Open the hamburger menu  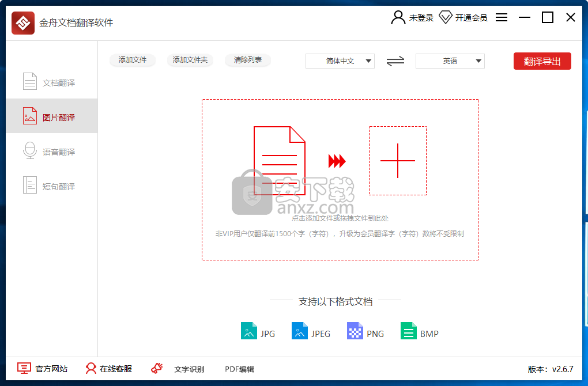(x=502, y=17)
